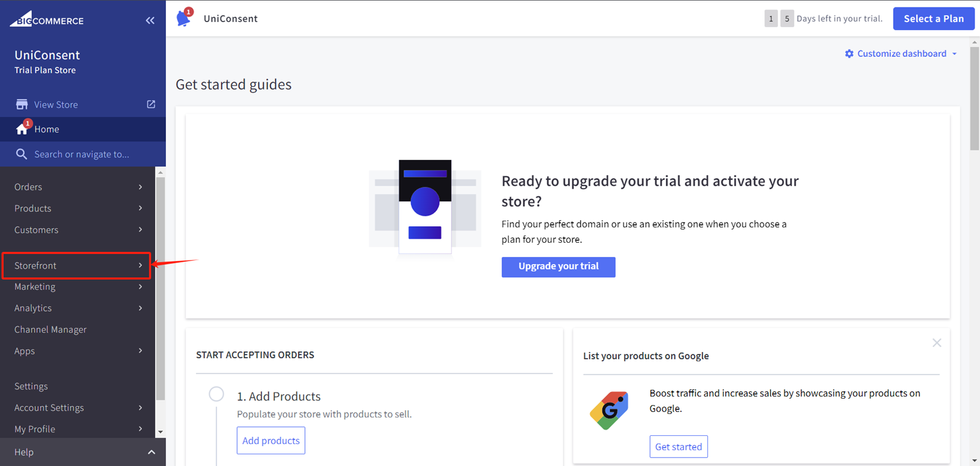The height and width of the screenshot is (466, 980).
Task: Click the View Store storefront icon
Action: pos(22,104)
